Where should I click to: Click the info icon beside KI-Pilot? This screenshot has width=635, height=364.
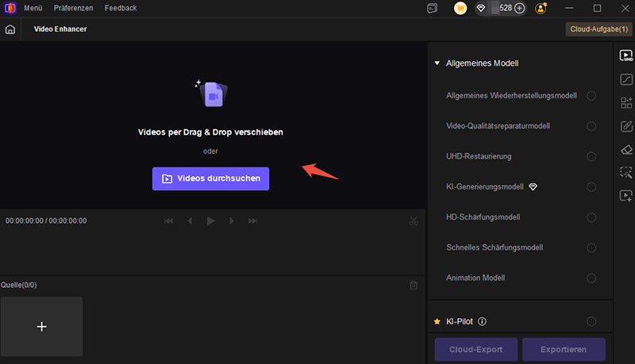pos(482,321)
